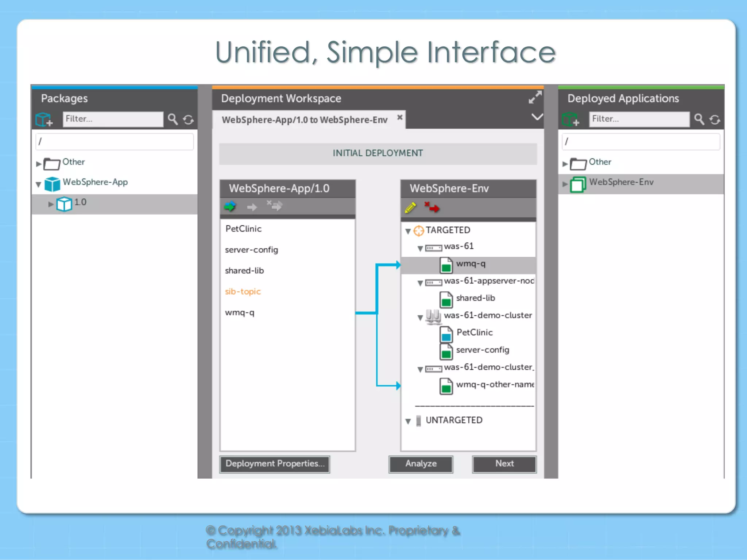Click the WebSphere-App blue cube icon

(x=52, y=184)
